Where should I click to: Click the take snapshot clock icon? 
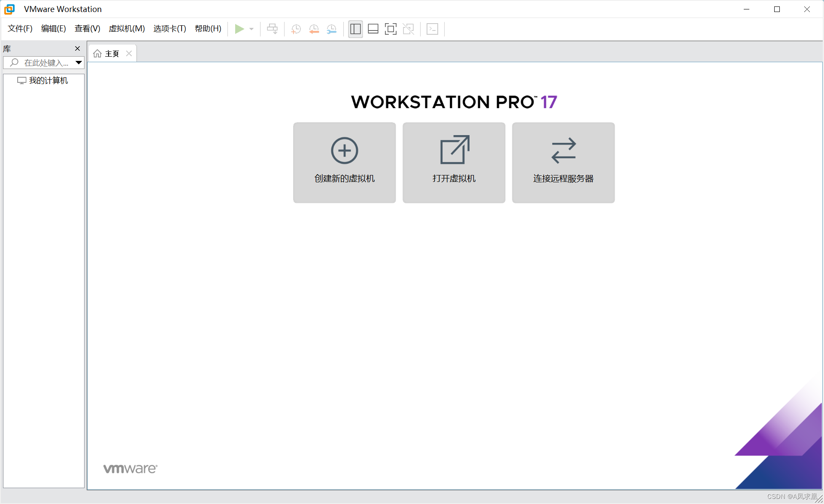point(296,29)
